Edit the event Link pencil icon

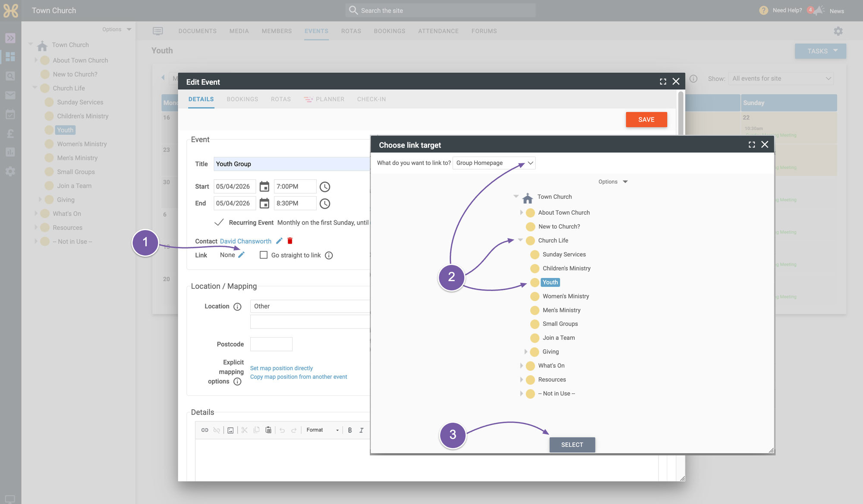coord(242,255)
